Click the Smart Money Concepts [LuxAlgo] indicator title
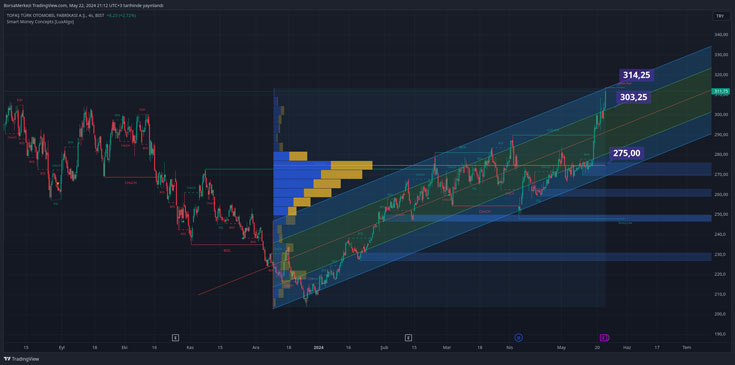This screenshot has height=365, width=735. tap(40, 22)
